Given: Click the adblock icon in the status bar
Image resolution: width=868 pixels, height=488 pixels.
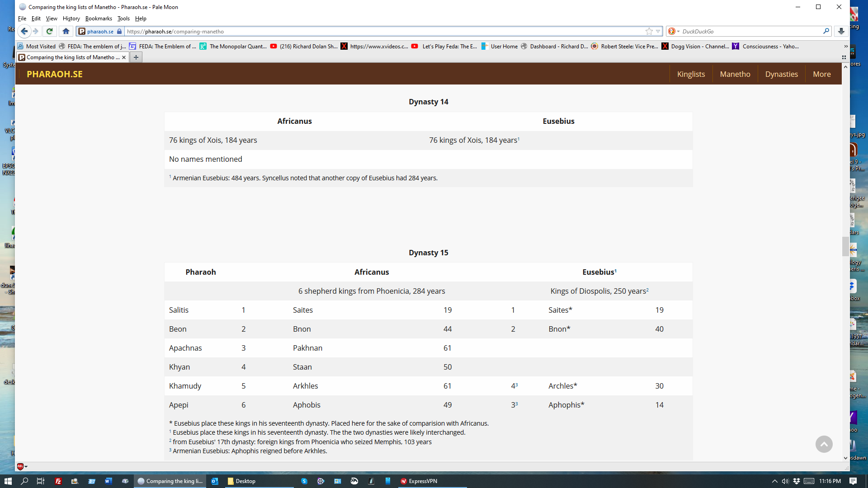Looking at the screenshot, I should point(21,466).
